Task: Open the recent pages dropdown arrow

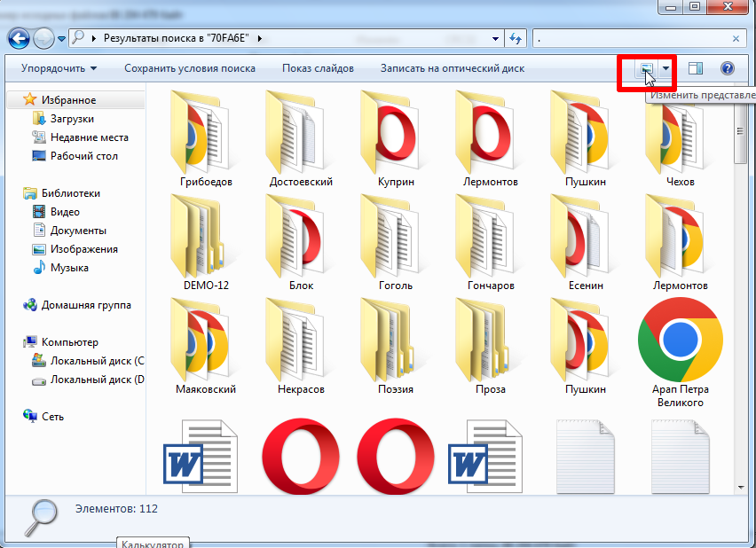Action: [x=62, y=38]
